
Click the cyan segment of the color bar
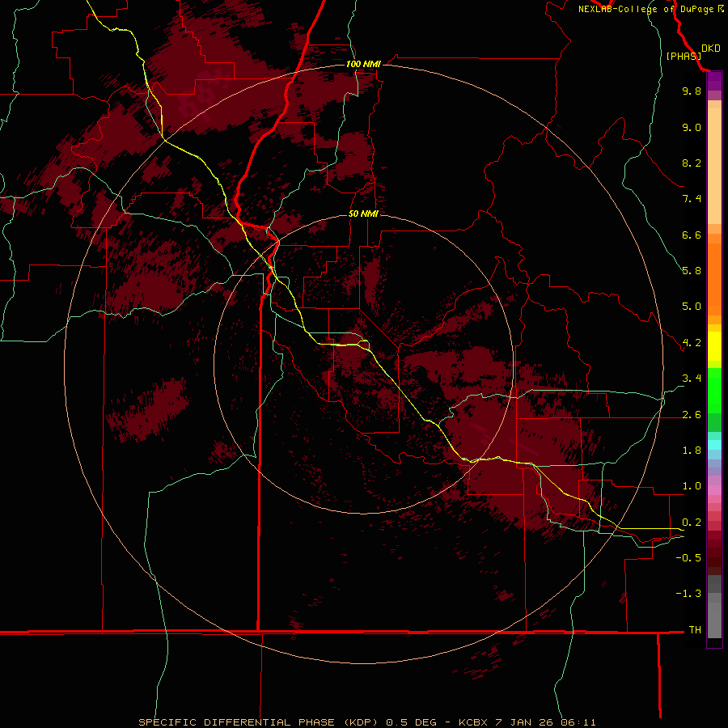[714, 444]
